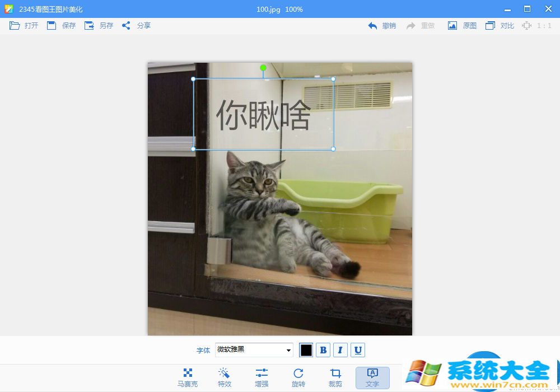Open the Enhance (增强) adjustments tool

[262, 377]
